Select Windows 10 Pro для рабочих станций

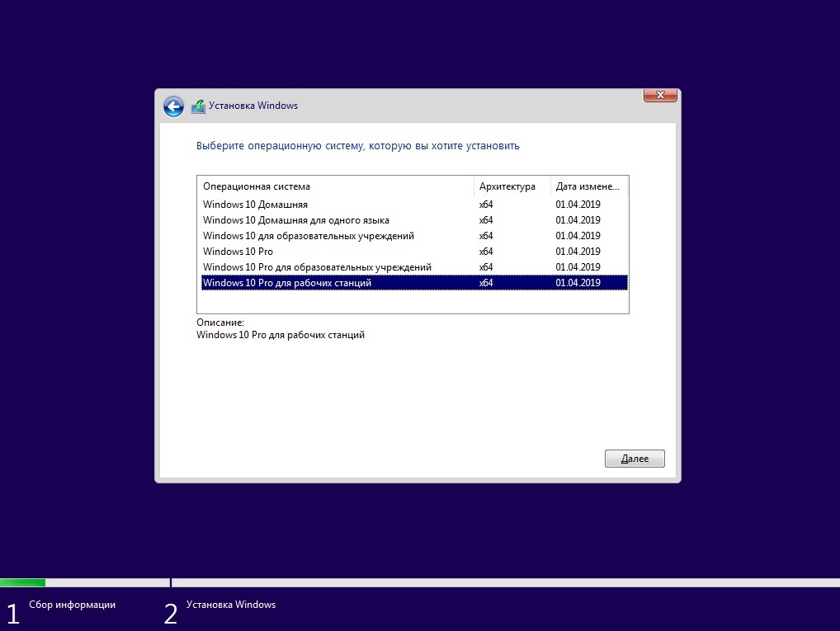click(287, 283)
